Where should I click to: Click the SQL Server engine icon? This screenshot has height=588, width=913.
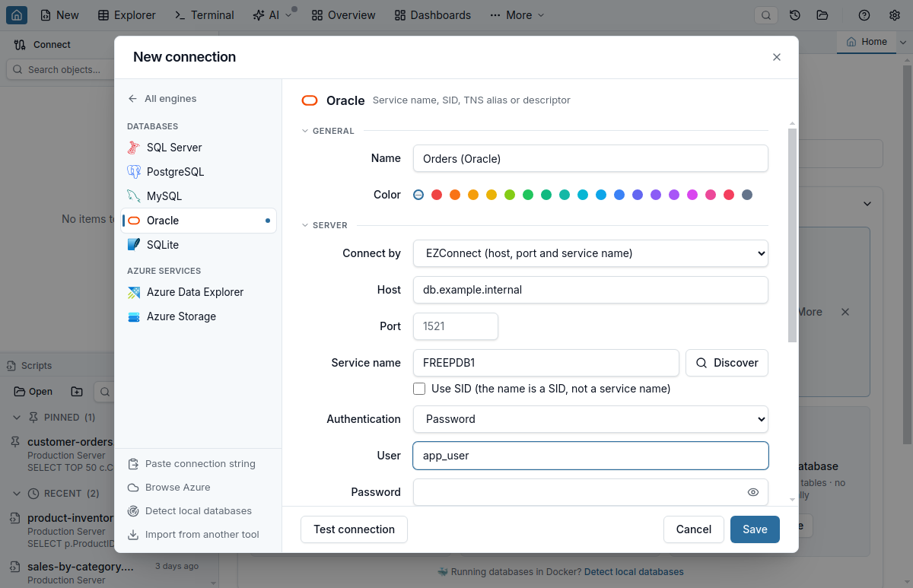[x=134, y=148]
